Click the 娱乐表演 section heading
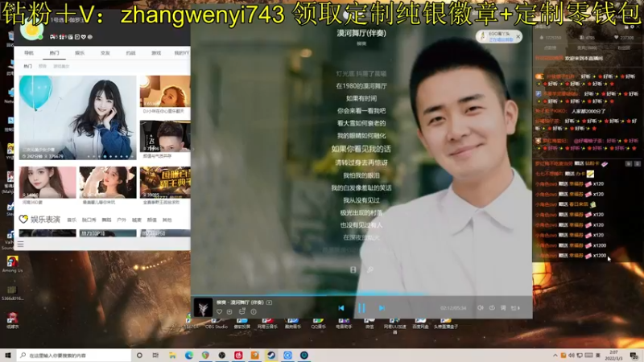The image size is (644, 362). (x=45, y=220)
